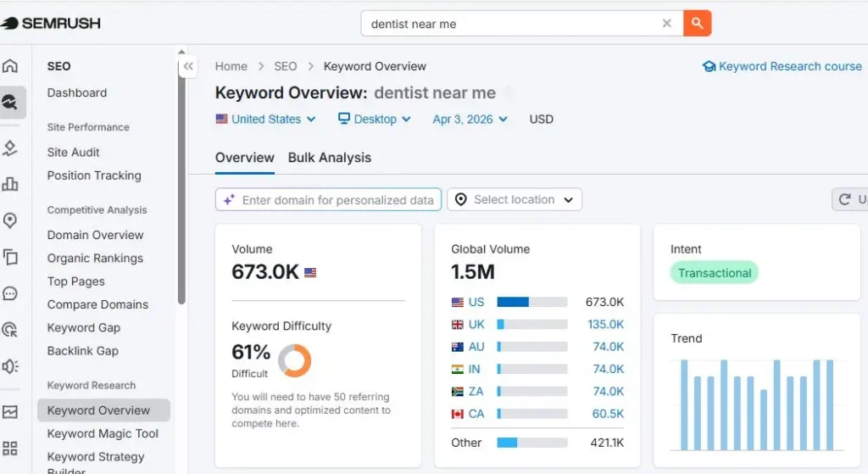Open the United States country dropdown
Screen dimensions: 868x474
pyautogui.click(x=265, y=119)
